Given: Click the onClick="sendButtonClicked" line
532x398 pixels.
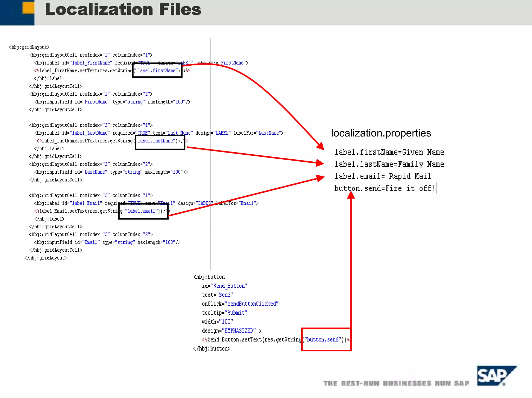Looking at the screenshot, I should coord(240,304).
